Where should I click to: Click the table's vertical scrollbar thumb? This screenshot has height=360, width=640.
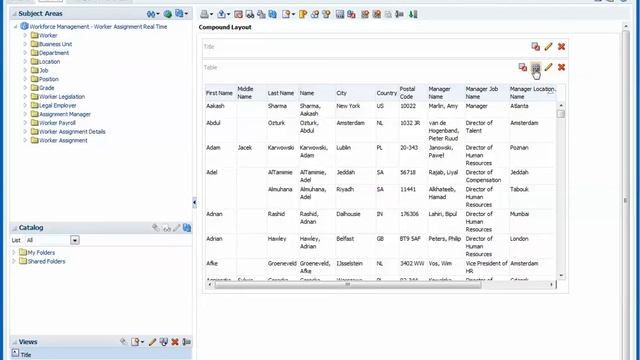561,114
